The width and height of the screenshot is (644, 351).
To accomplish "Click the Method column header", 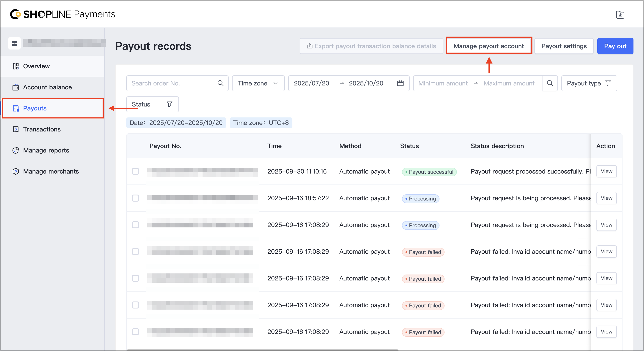I will (x=350, y=146).
